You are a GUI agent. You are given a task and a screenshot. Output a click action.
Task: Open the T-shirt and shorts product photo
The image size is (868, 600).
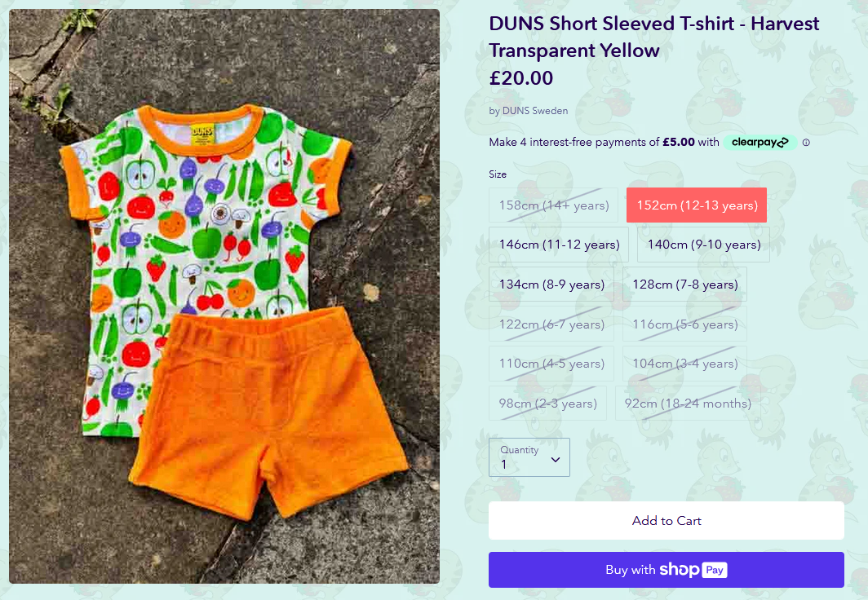click(x=224, y=296)
